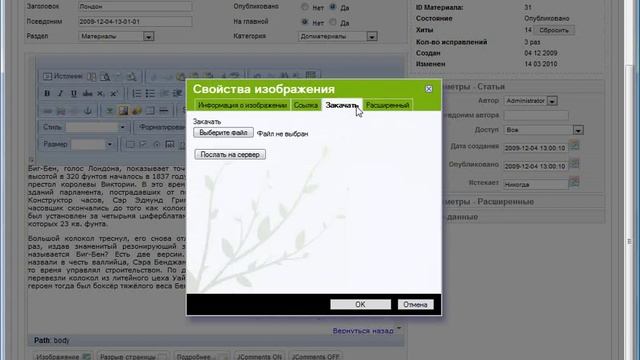Open the 'Категория' dropdown
640x360 pixels.
click(x=337, y=36)
